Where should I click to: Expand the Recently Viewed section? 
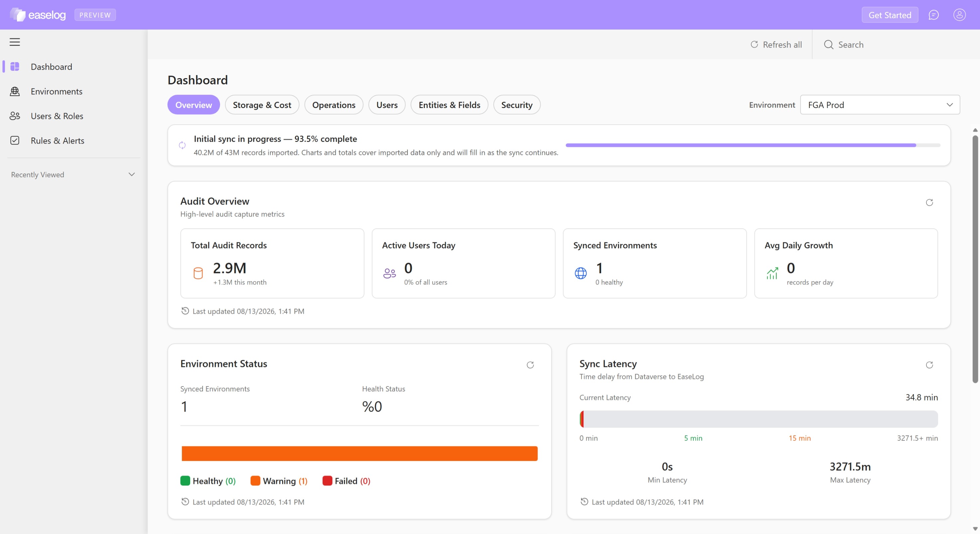(132, 174)
